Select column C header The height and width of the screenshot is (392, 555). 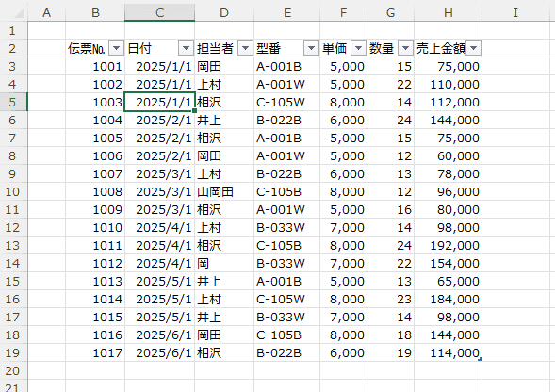[x=159, y=13]
